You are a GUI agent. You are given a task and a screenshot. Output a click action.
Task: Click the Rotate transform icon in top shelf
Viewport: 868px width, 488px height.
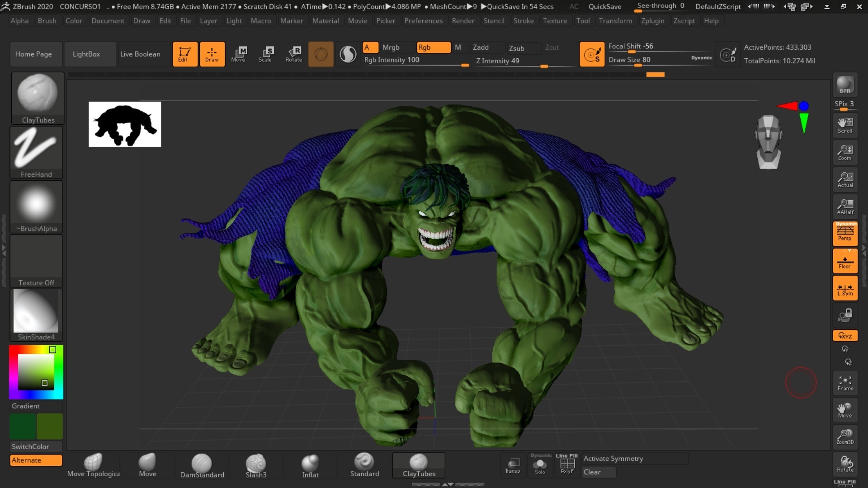[x=293, y=54]
